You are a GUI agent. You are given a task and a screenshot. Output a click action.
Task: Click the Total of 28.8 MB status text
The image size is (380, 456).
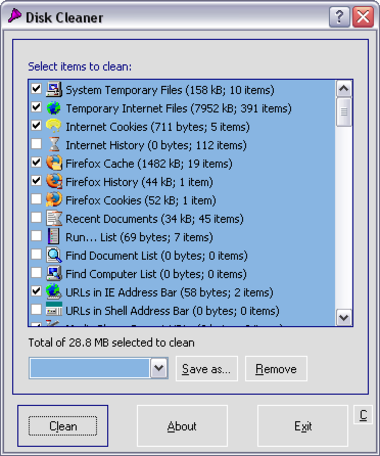pyautogui.click(x=111, y=342)
